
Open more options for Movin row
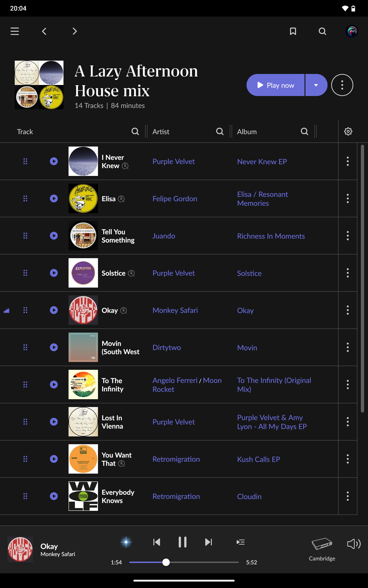pos(348,347)
